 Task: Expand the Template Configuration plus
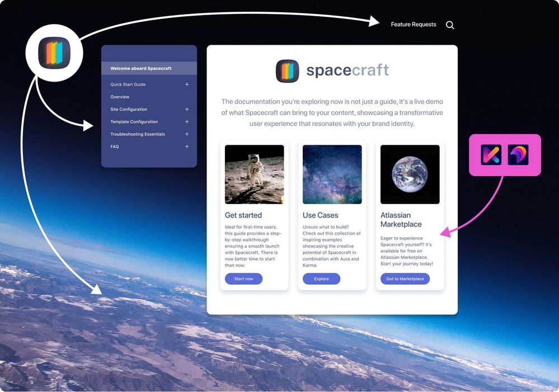point(187,122)
